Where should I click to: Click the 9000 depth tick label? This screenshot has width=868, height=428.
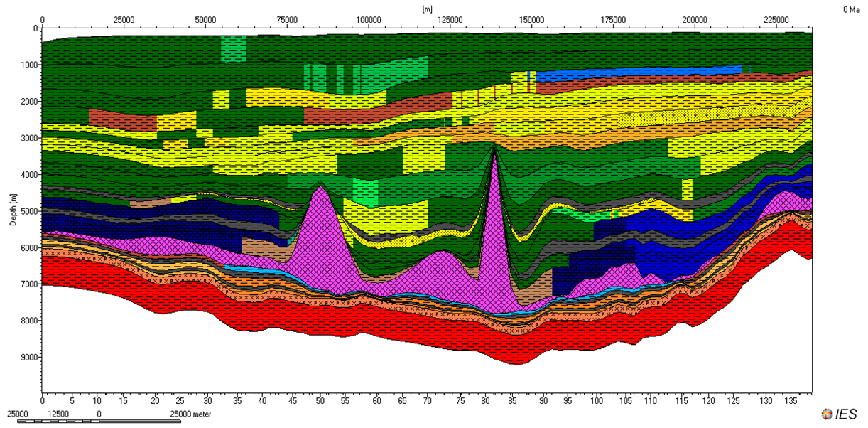pos(27,358)
